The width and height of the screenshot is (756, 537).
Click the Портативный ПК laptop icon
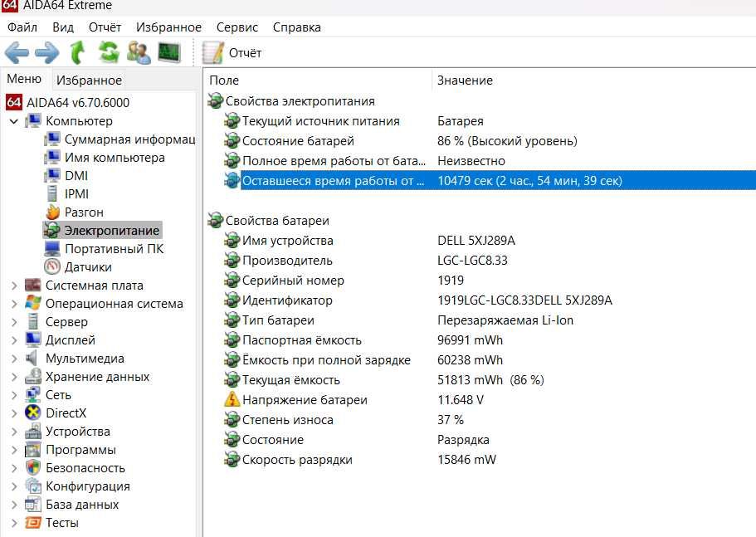coord(52,249)
